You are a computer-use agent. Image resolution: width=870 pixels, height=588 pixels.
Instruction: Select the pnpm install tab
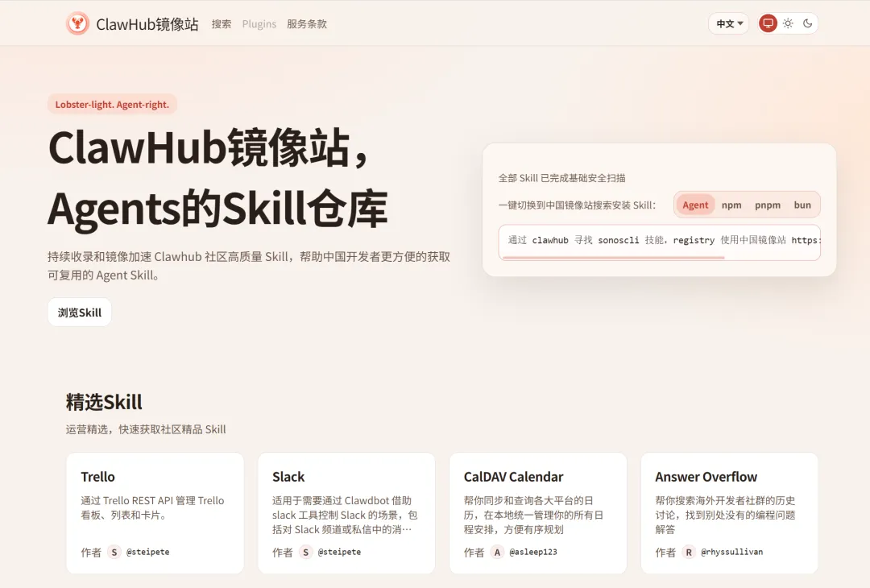point(768,205)
